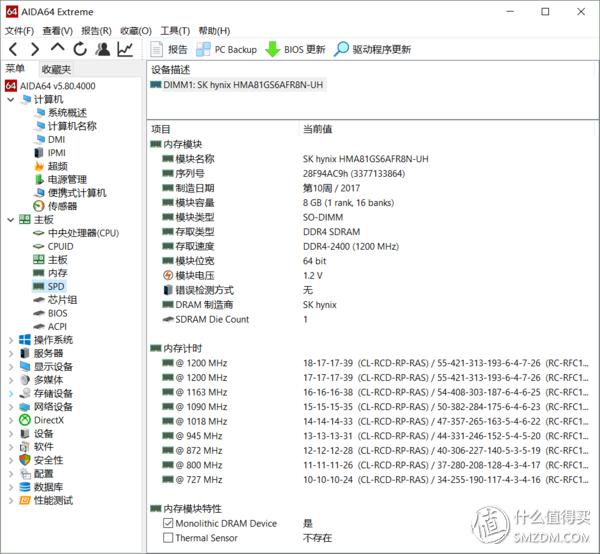Select ACPI tree item
600x554 pixels.
pyautogui.click(x=50, y=327)
